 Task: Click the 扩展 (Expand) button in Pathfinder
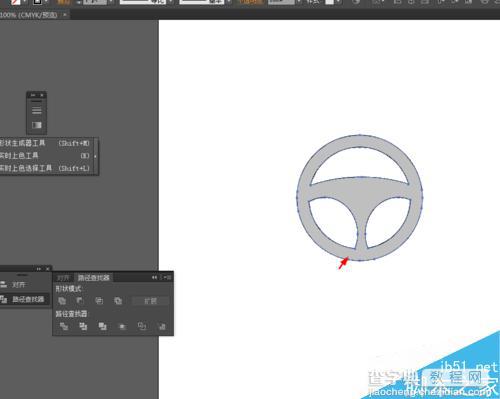point(150,301)
